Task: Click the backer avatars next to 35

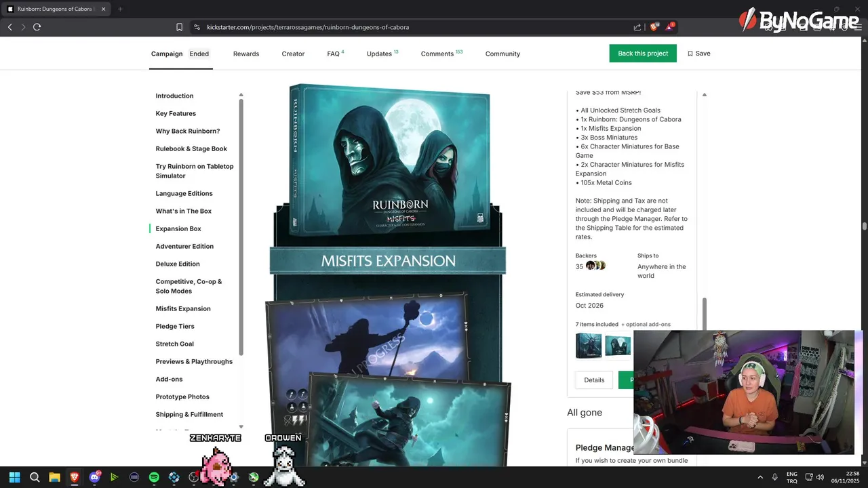Action: pos(595,266)
